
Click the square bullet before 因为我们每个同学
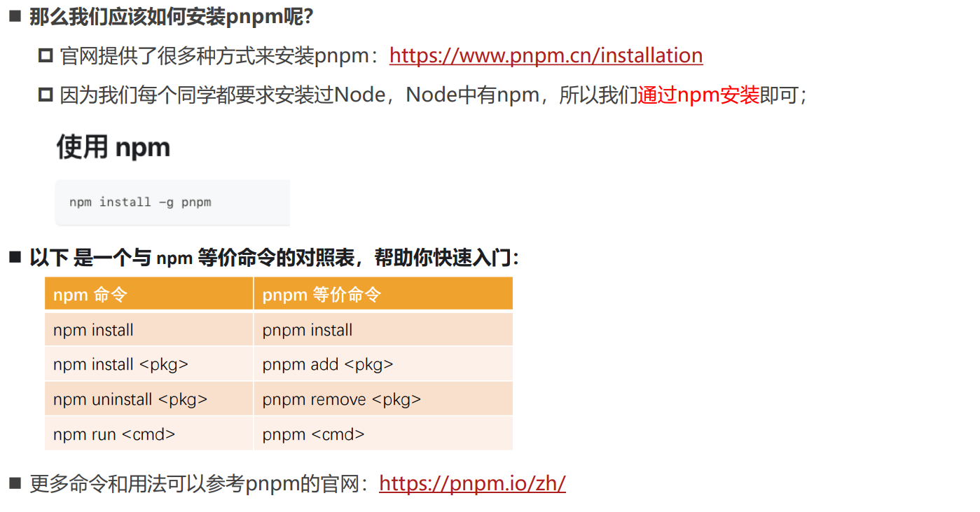(x=46, y=95)
